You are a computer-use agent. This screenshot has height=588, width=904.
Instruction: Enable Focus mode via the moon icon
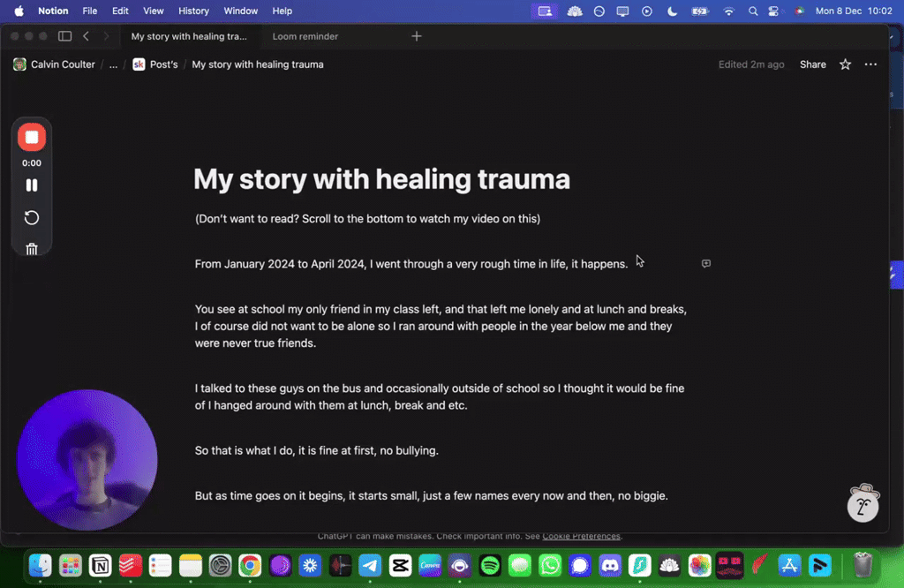click(672, 11)
